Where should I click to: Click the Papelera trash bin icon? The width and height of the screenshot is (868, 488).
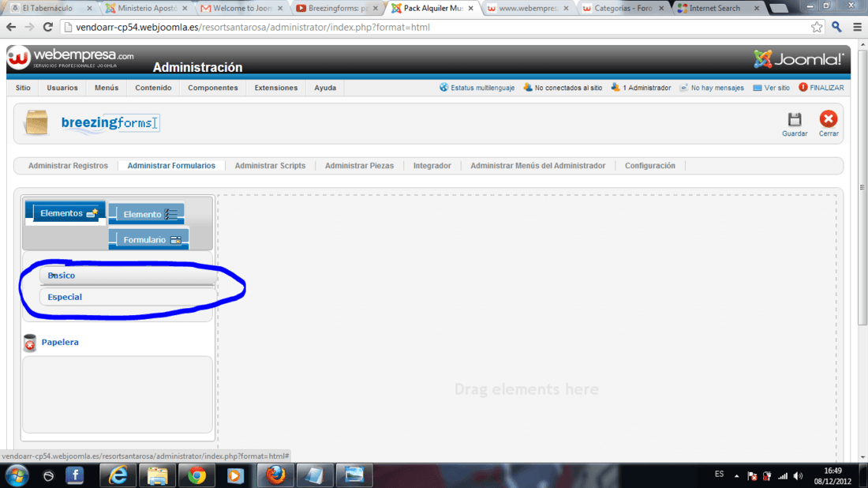point(30,343)
